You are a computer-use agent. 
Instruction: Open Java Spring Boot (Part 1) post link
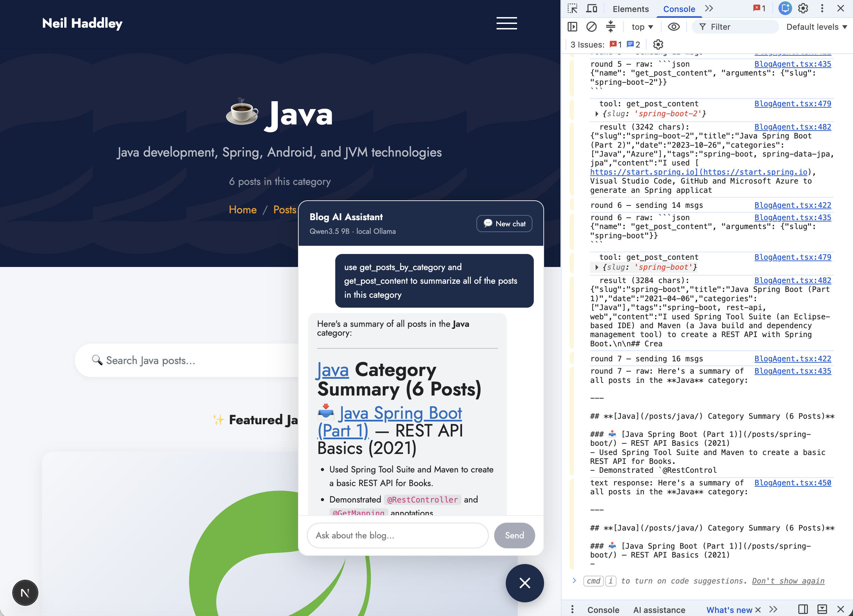point(390,422)
